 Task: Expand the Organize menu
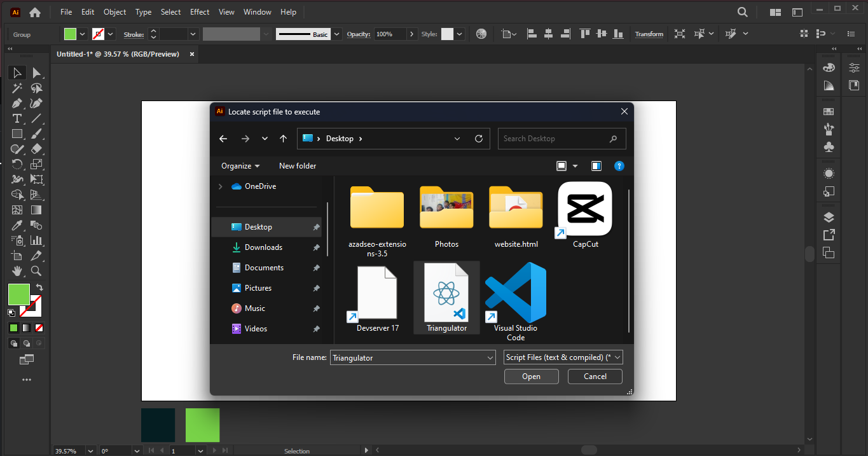coord(240,165)
